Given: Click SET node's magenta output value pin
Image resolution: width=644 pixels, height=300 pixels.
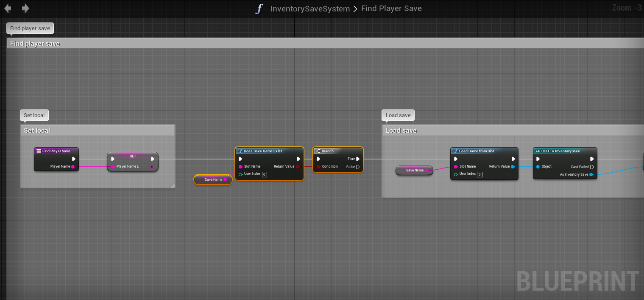Looking at the screenshot, I should pyautogui.click(x=152, y=167).
